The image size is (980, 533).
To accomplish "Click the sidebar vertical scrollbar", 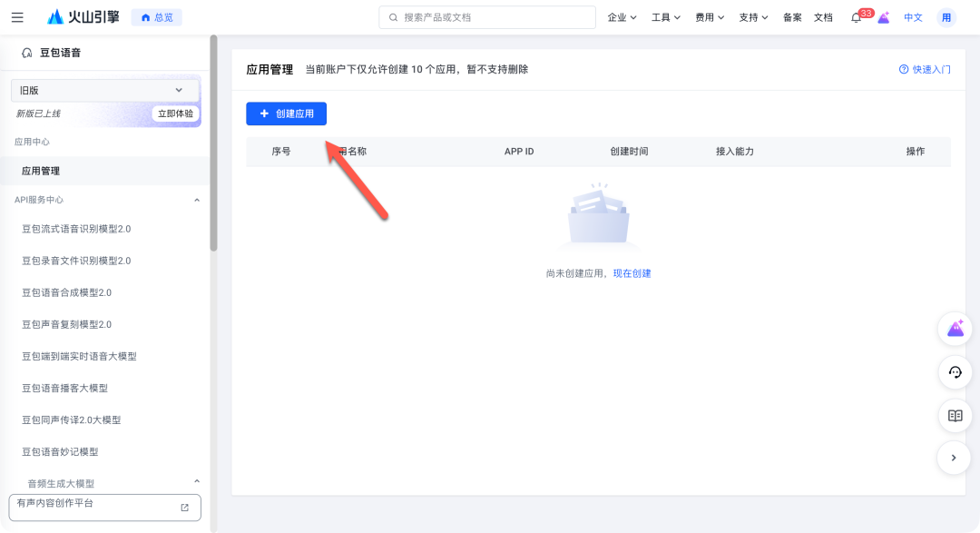I will [214, 143].
